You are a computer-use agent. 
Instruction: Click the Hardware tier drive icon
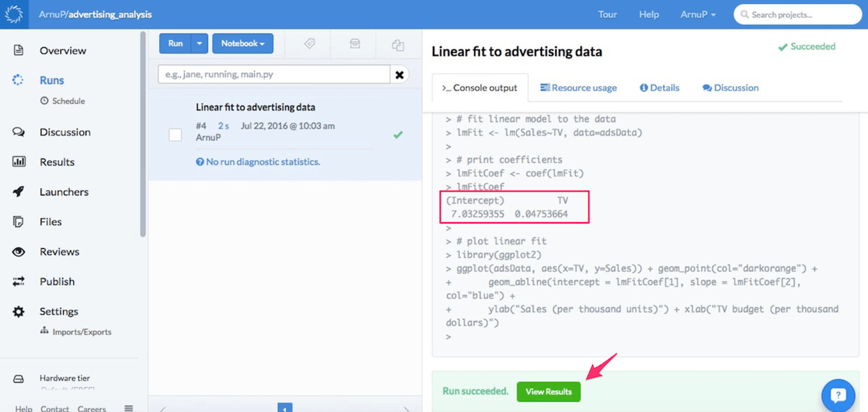coord(19,379)
